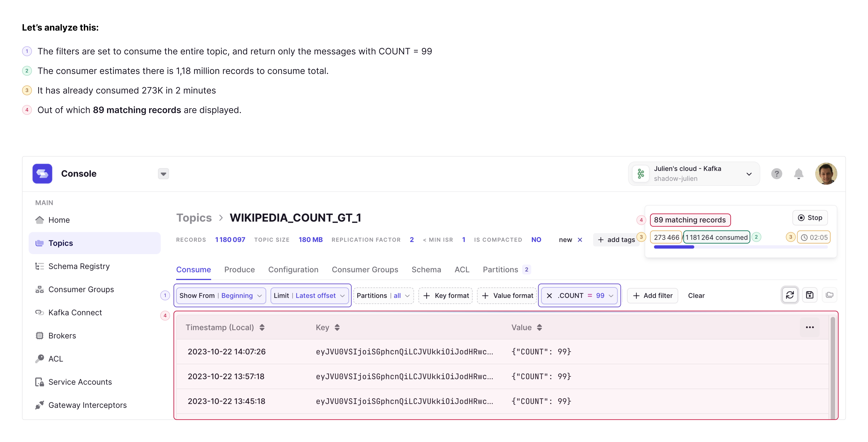Open the Partitions all dropdown

click(x=383, y=296)
